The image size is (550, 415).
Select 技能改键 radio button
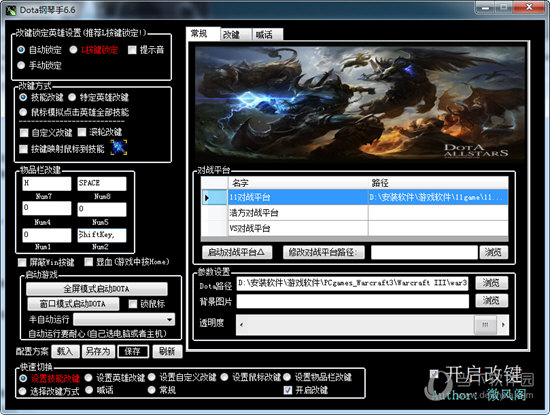23,97
